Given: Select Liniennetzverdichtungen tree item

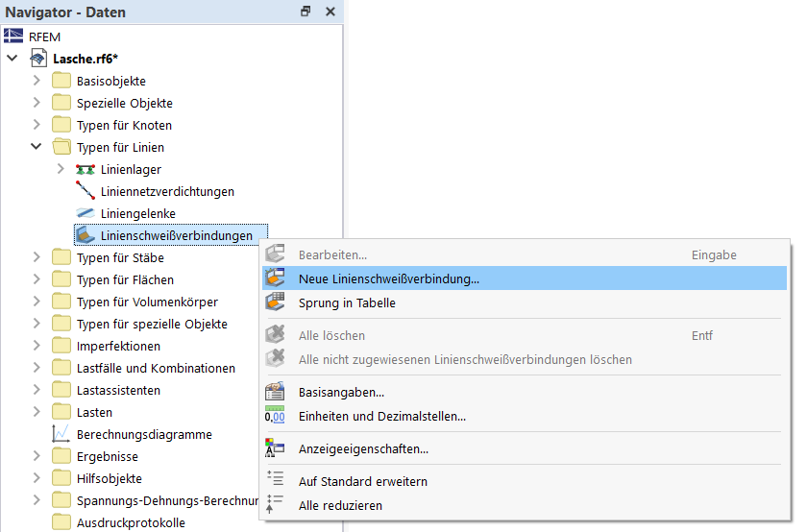Looking at the screenshot, I should click(x=167, y=191).
